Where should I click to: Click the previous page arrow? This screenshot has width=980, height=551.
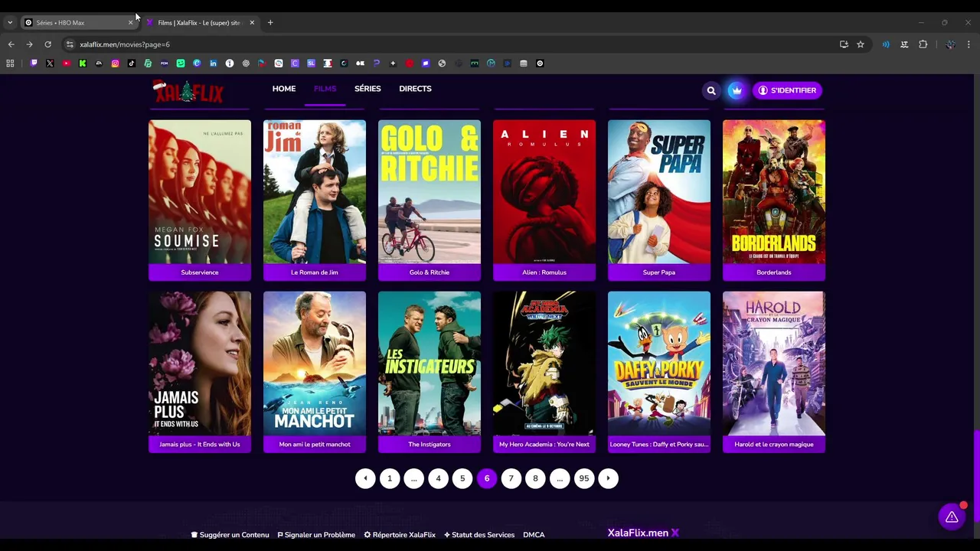click(x=365, y=478)
